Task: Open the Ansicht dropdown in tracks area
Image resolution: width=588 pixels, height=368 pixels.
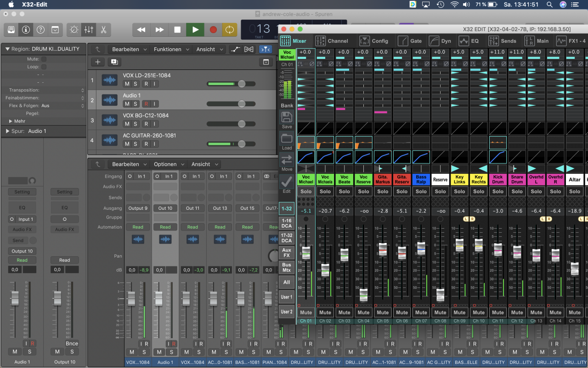Action: [209, 49]
